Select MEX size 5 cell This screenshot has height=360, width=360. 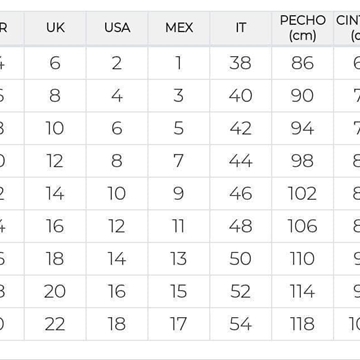pyautogui.click(x=179, y=128)
